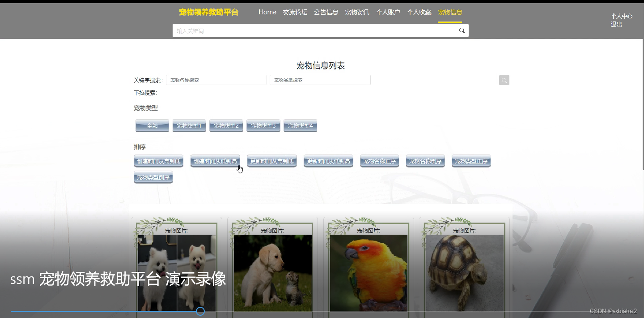The image size is (644, 318).
Task: Sort by 宠物类型正序
Action: 471,161
